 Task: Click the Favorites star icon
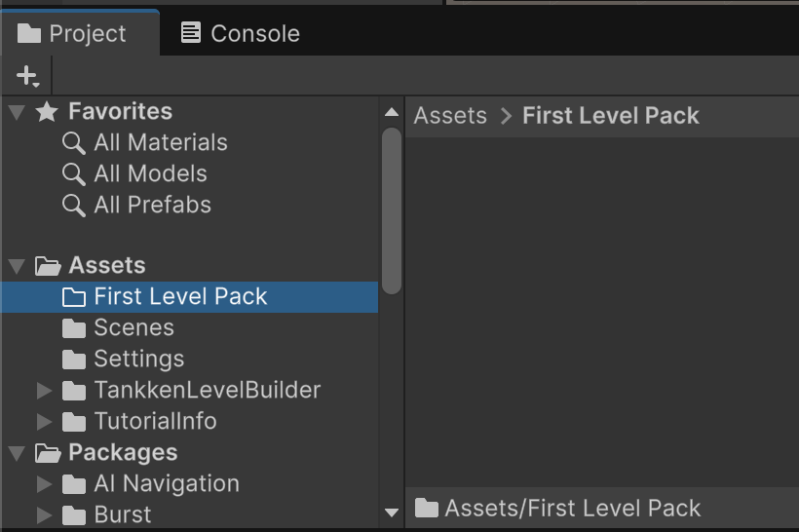click(47, 112)
